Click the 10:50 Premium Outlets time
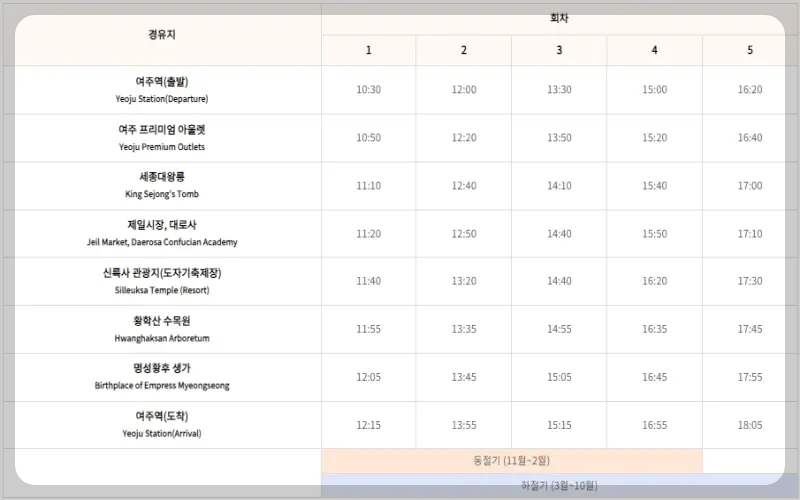Image resolution: width=800 pixels, height=500 pixels. tap(368, 138)
